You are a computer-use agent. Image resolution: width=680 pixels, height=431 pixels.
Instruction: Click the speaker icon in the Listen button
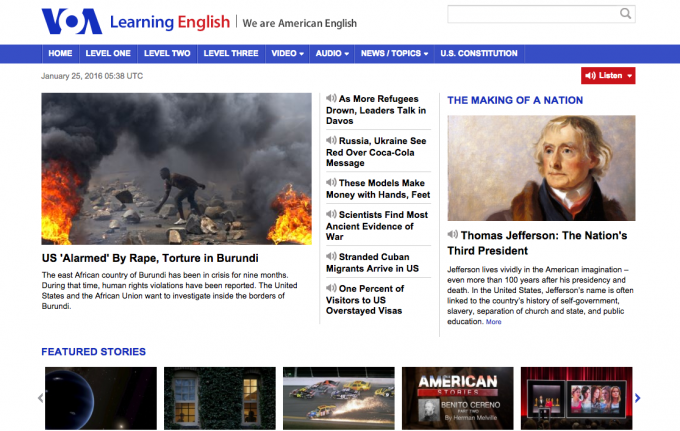pos(590,75)
